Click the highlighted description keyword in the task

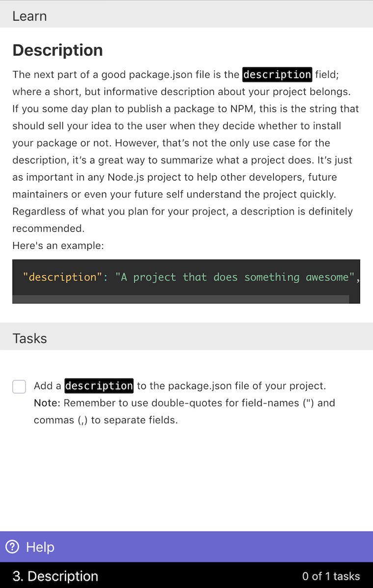click(x=99, y=385)
